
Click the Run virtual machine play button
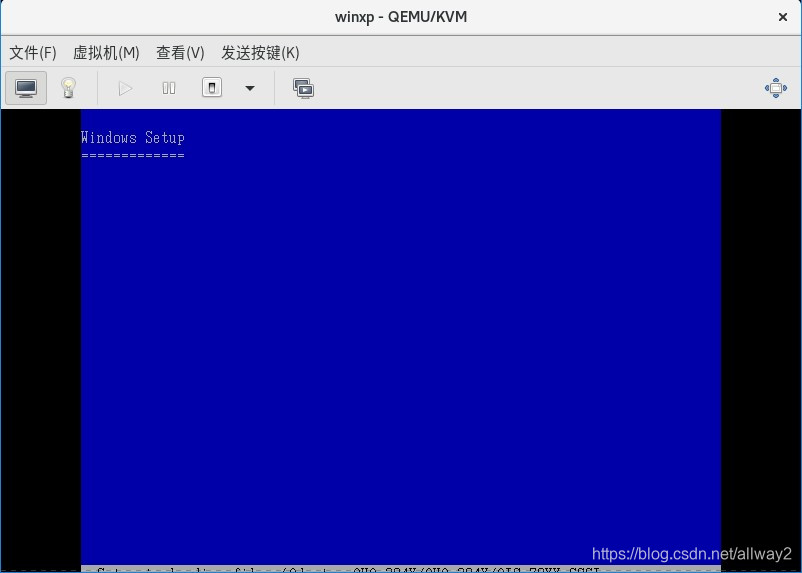tap(125, 88)
